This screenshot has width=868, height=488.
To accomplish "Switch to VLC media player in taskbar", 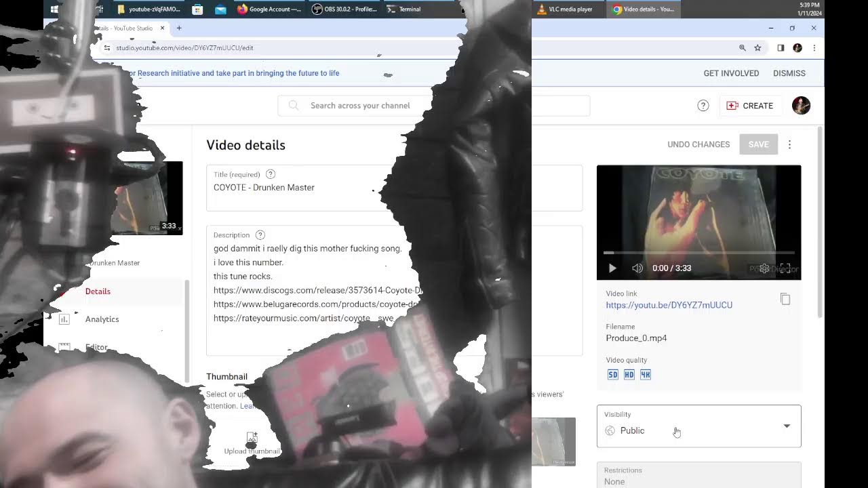I will click(x=566, y=9).
